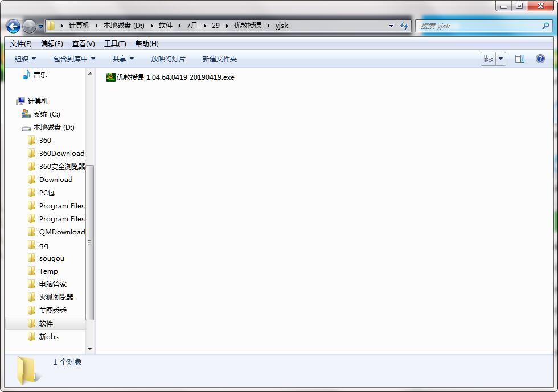Click the 放映幻灯片 button
This screenshot has height=392, width=558.
(x=169, y=59)
